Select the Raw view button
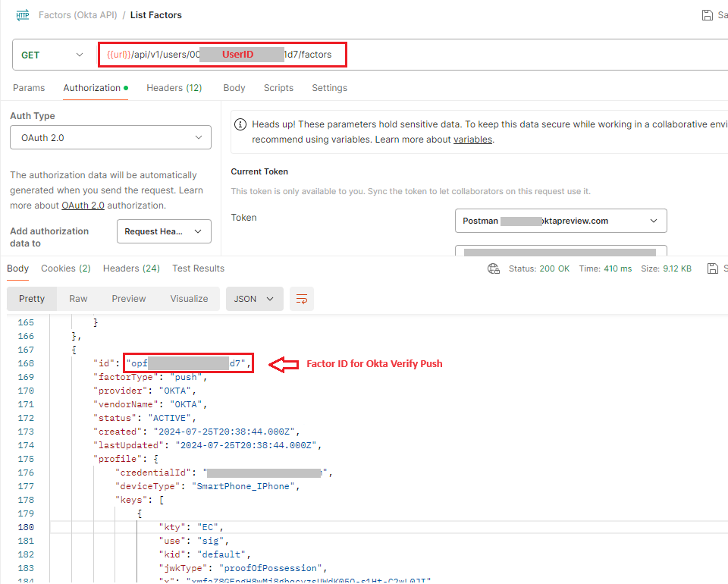The image size is (728, 584). coord(78,299)
